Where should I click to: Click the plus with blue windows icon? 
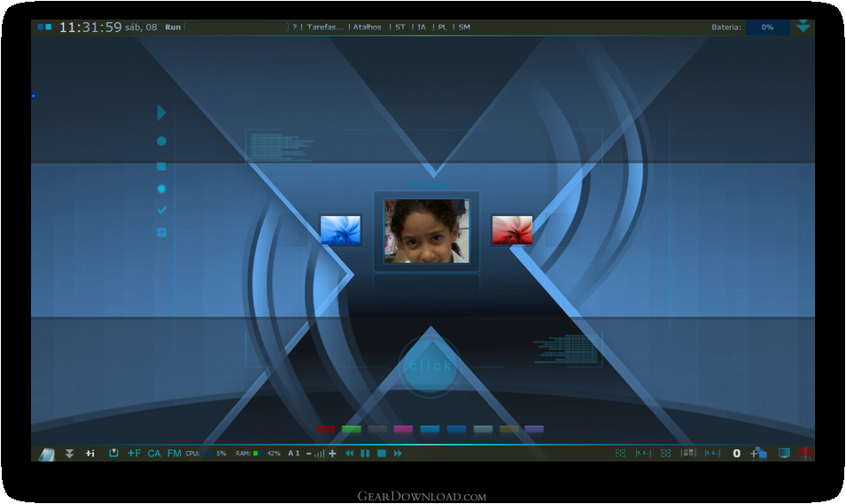pyautogui.click(x=758, y=454)
